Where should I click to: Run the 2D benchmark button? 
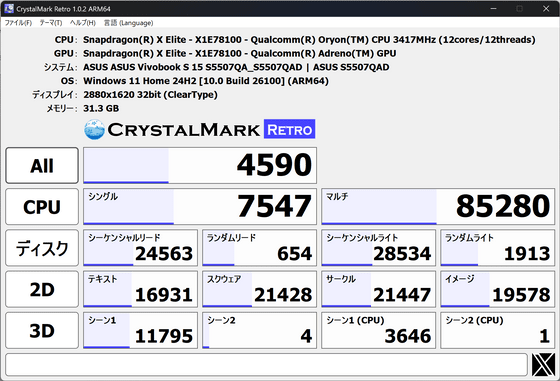coord(42,289)
